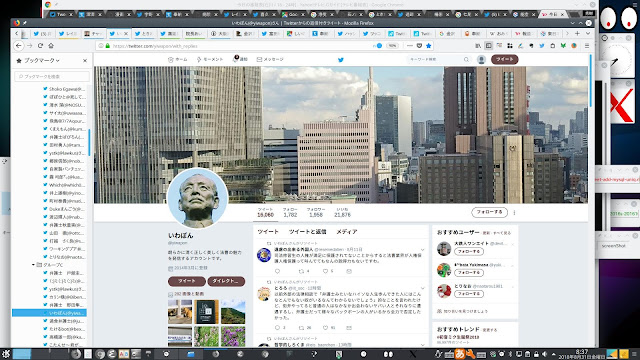Open the Firefox hamburger menu

point(587,46)
